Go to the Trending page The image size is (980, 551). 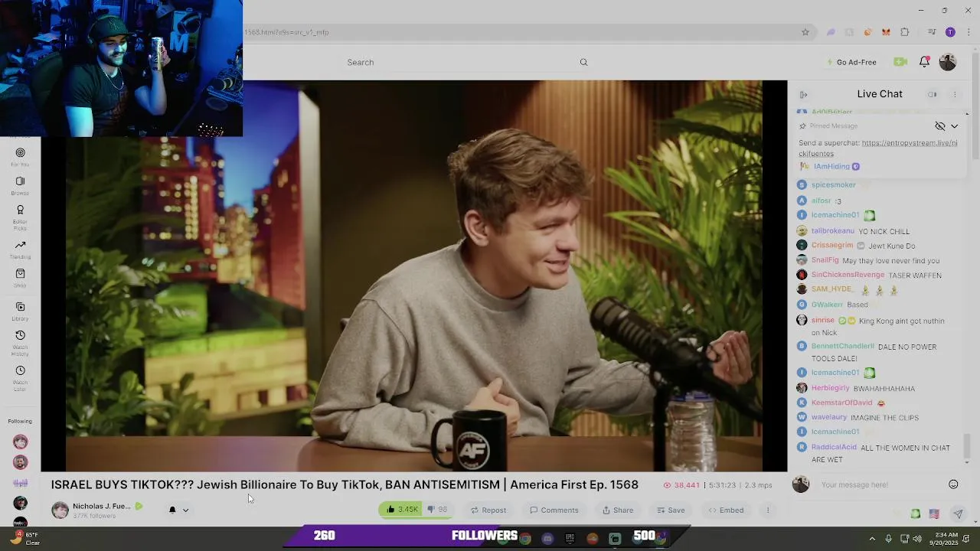coord(20,249)
